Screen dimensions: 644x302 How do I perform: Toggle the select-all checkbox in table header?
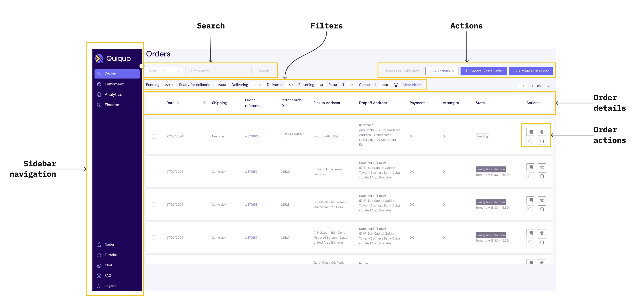tap(154, 103)
